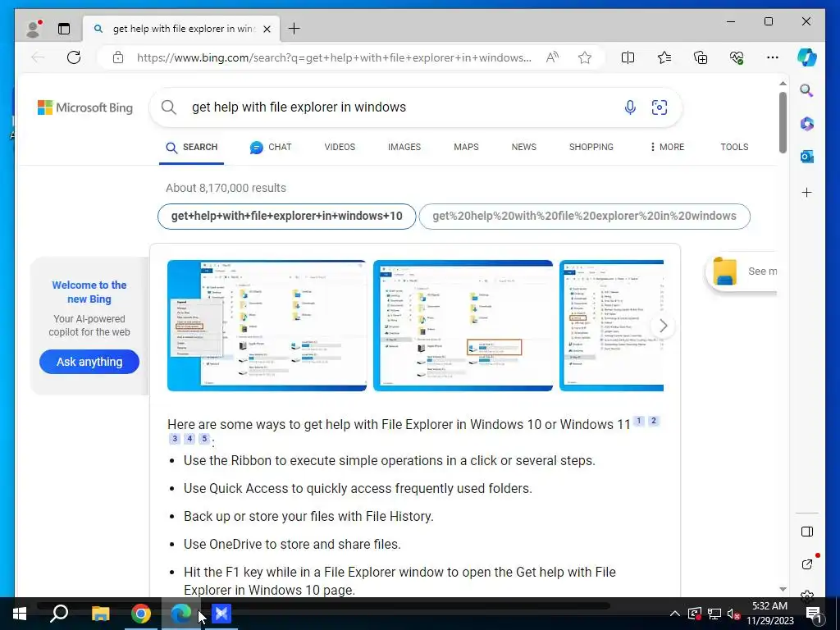This screenshot has width=840, height=630.
Task: Refresh the current page
Action: pyautogui.click(x=74, y=57)
